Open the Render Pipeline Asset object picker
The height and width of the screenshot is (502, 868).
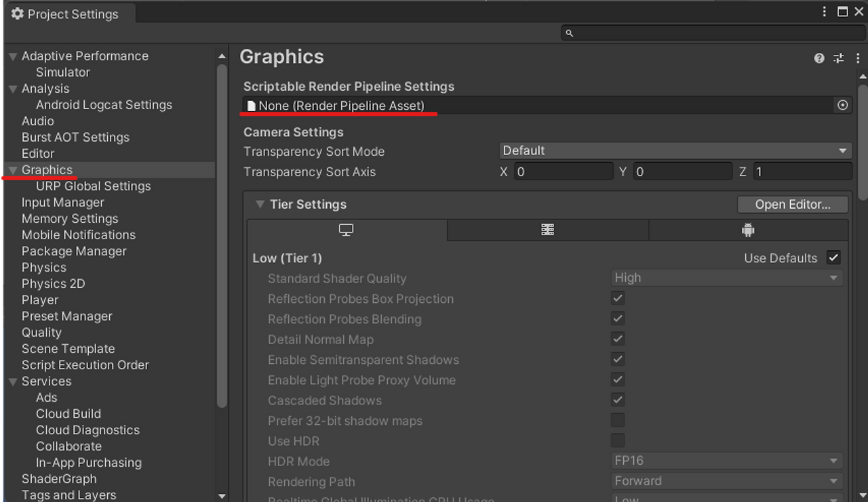tap(842, 105)
